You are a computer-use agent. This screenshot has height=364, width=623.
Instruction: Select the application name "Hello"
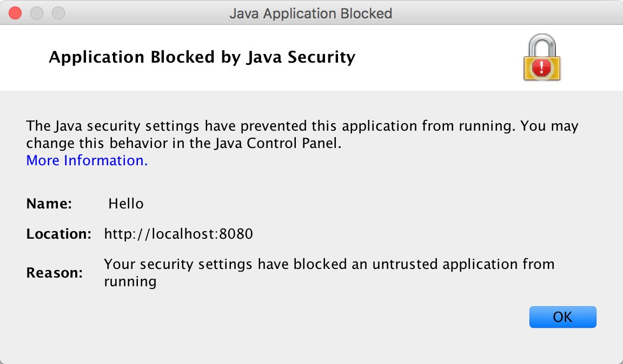[x=125, y=204]
